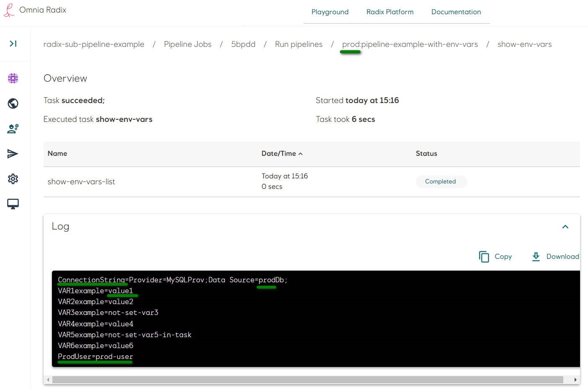588x390 pixels.
Task: Open the Radix Platform menu item
Action: pyautogui.click(x=390, y=12)
